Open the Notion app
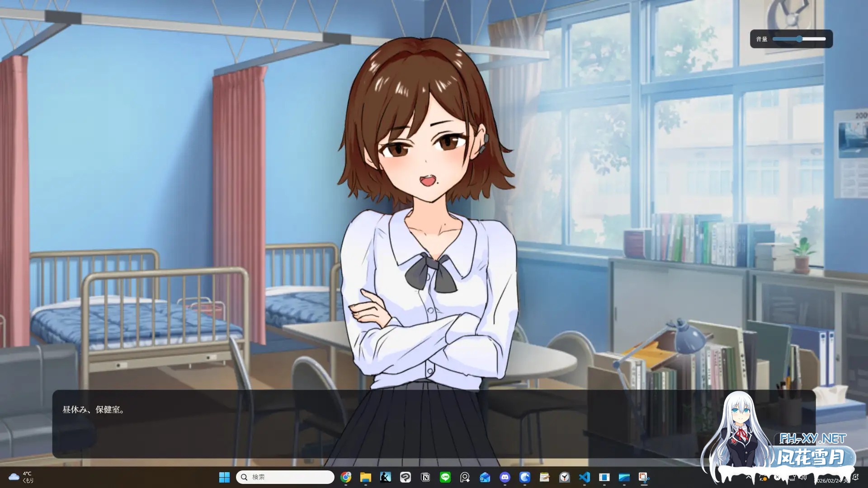This screenshot has height=488, width=868. pyautogui.click(x=425, y=477)
